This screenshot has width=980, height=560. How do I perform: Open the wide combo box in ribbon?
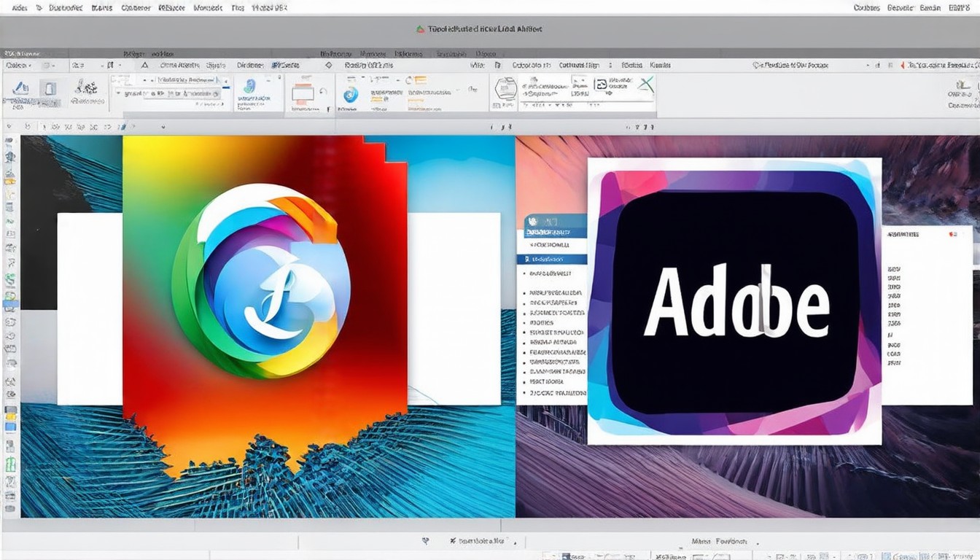169,93
